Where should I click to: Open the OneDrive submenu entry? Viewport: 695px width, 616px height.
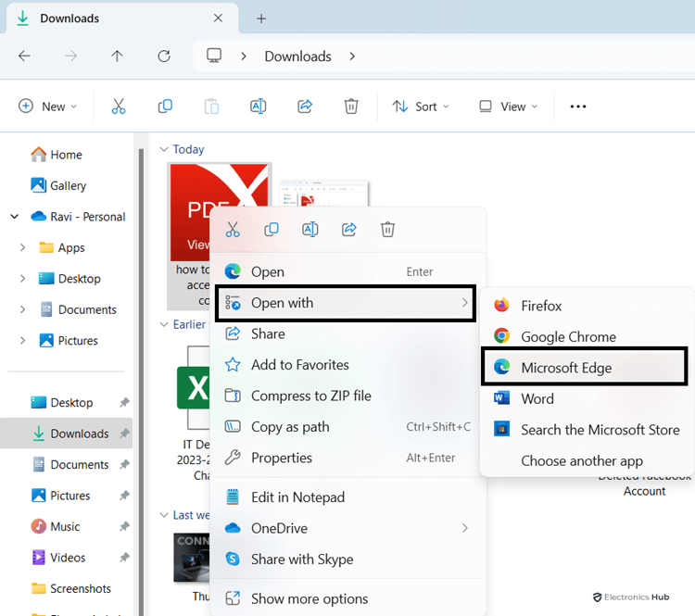[x=347, y=528]
